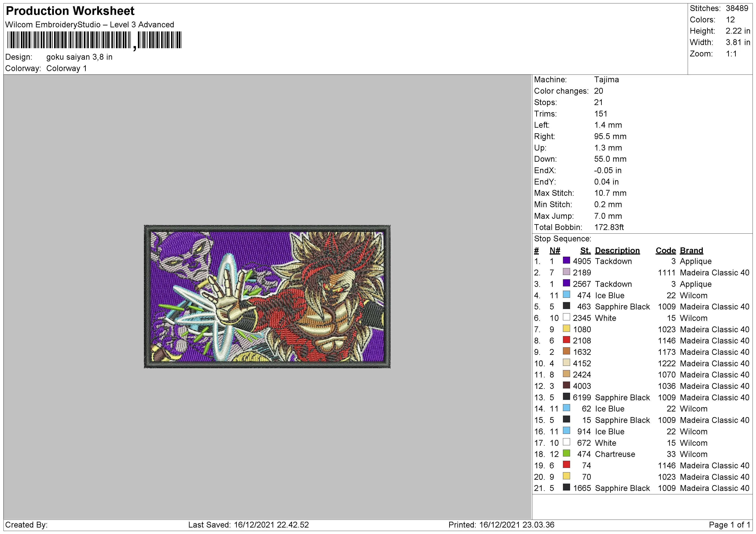Click the Color changes value '20'

[599, 91]
